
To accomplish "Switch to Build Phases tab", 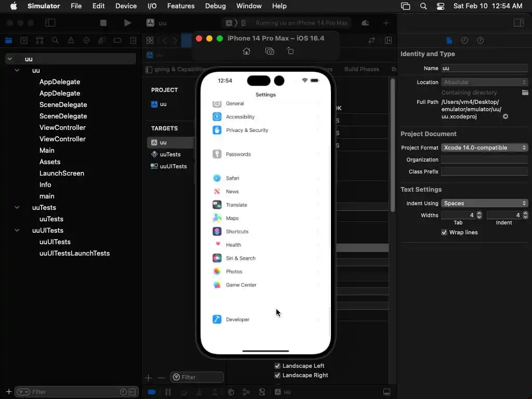I will 362,69.
